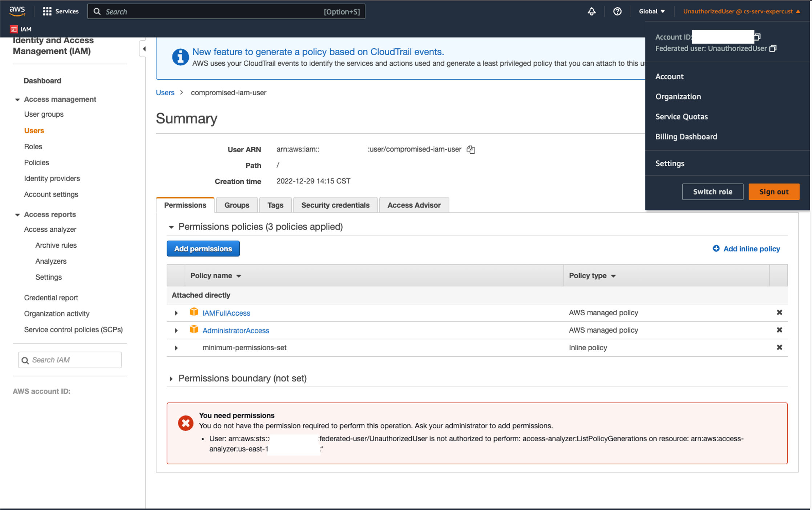Click the AdministratorAccess policy box icon

[194, 329]
